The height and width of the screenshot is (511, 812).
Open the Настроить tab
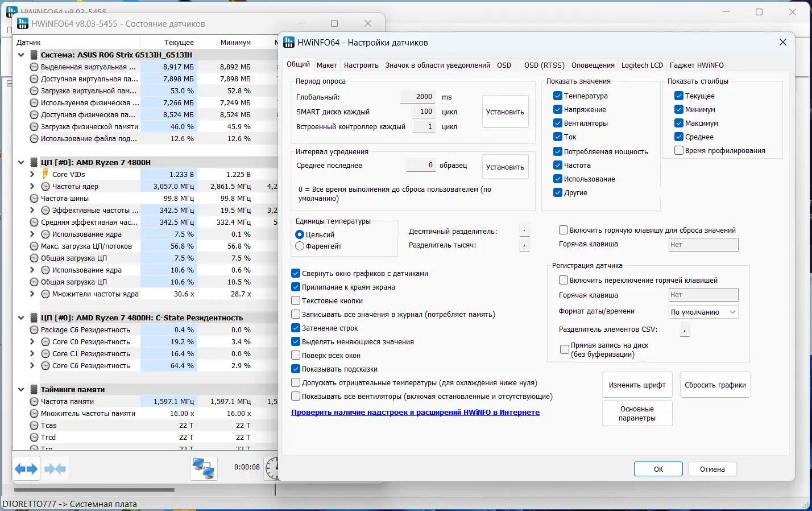pyautogui.click(x=361, y=65)
